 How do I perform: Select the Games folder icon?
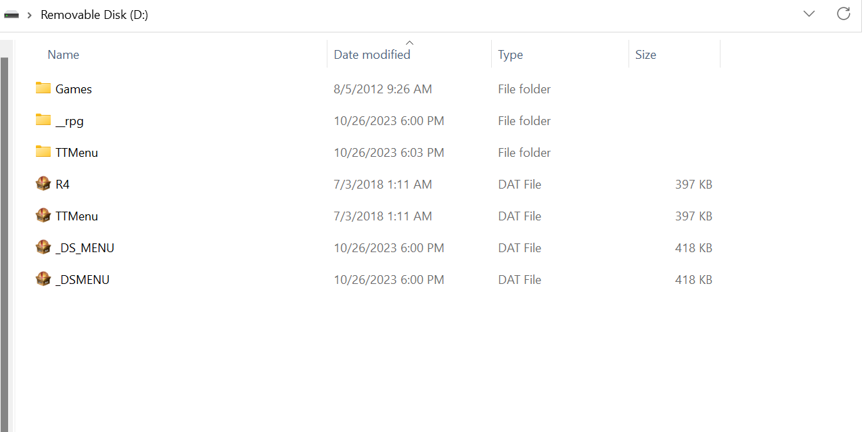click(43, 88)
